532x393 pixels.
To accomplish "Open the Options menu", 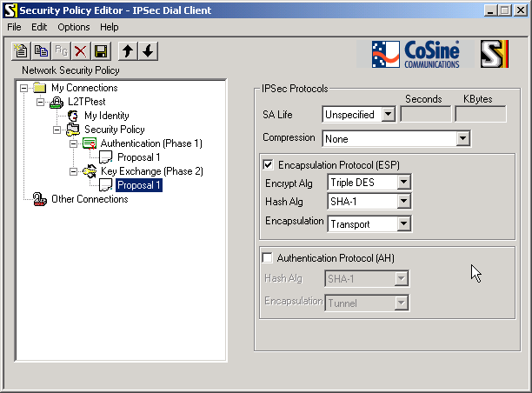I will tap(74, 27).
